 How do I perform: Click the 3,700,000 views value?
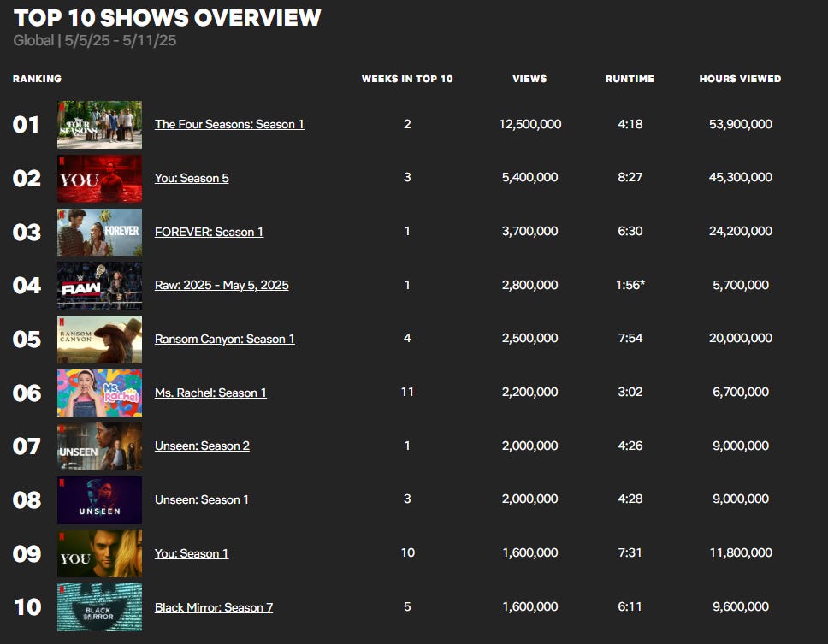(529, 231)
